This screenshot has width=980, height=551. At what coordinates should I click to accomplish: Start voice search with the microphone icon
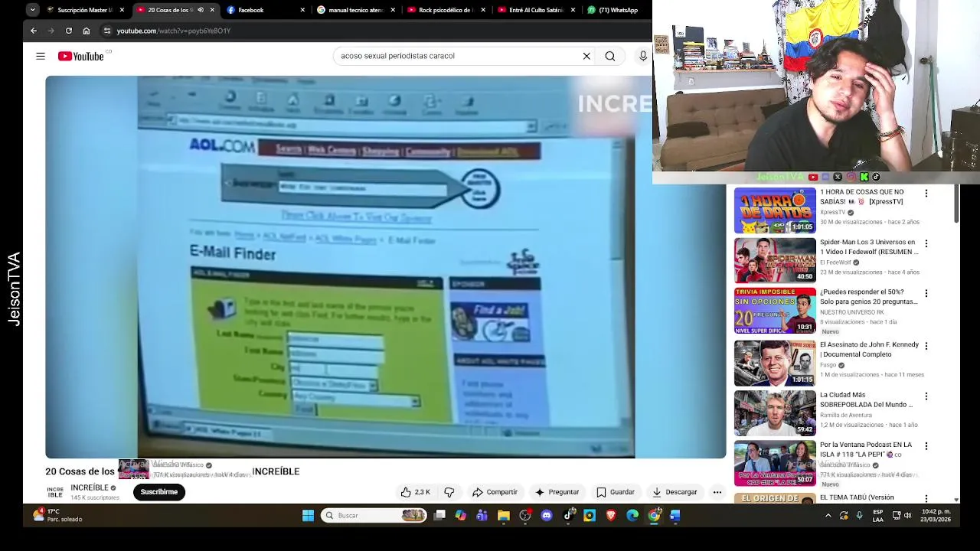(x=643, y=56)
